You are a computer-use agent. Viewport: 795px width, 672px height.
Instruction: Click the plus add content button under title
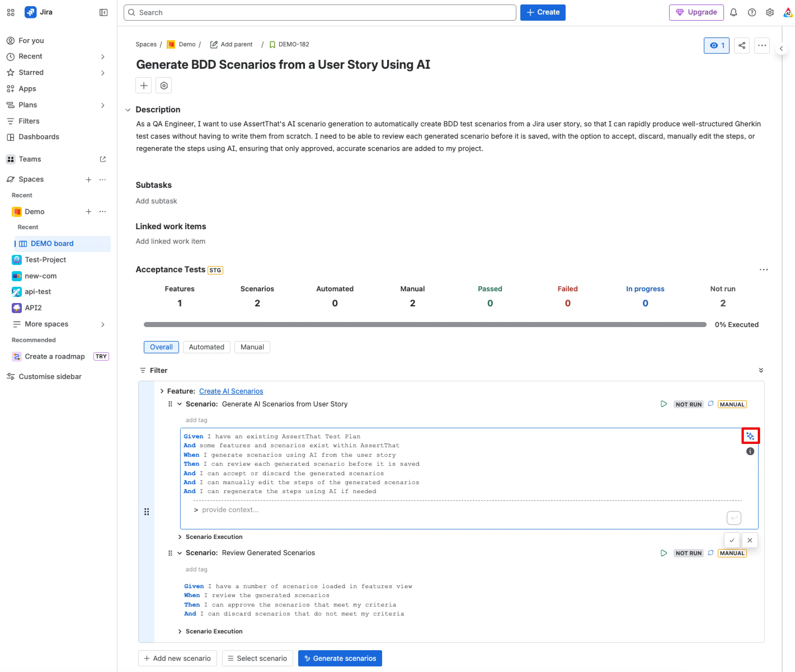144,86
